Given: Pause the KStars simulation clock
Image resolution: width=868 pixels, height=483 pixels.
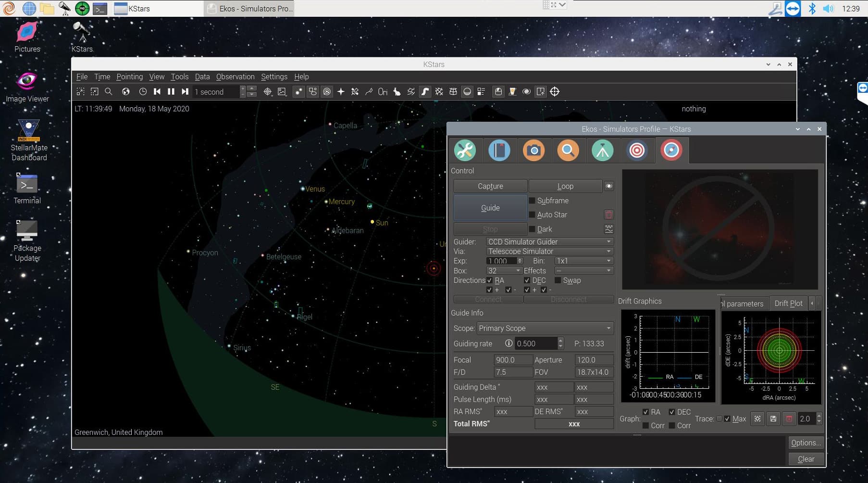Looking at the screenshot, I should pos(171,91).
